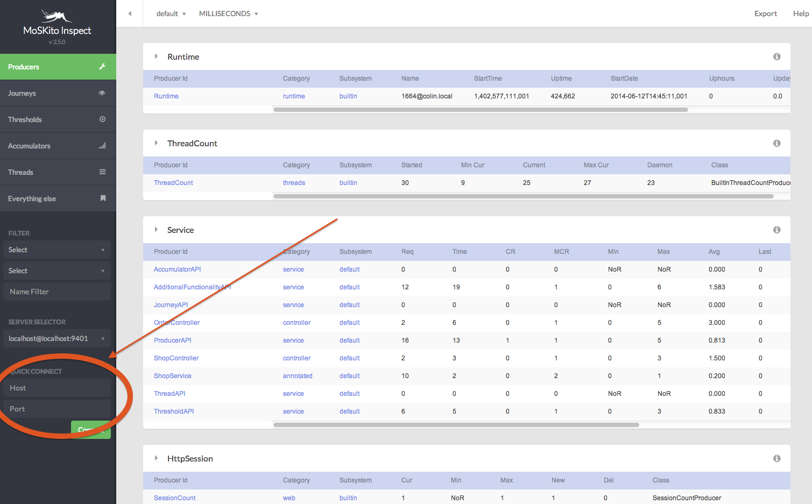The width and height of the screenshot is (812, 504).
Task: Open the Help menu
Action: [801, 13]
